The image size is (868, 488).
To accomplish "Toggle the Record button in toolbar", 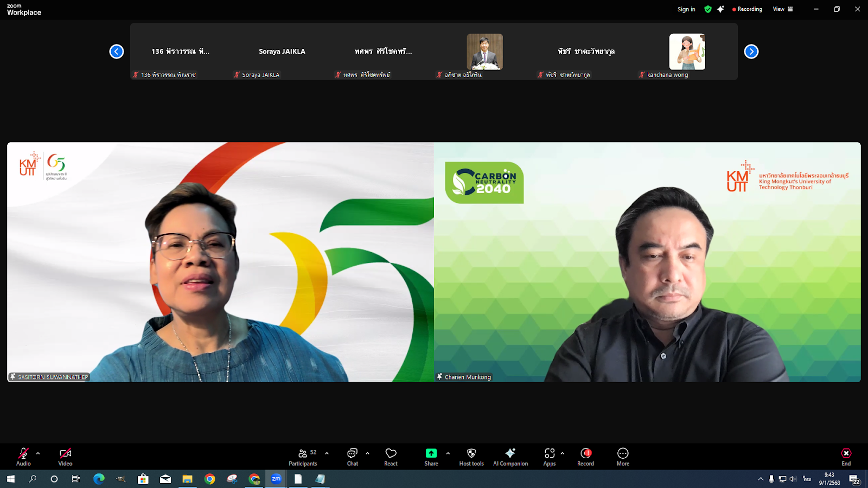I will tap(586, 457).
